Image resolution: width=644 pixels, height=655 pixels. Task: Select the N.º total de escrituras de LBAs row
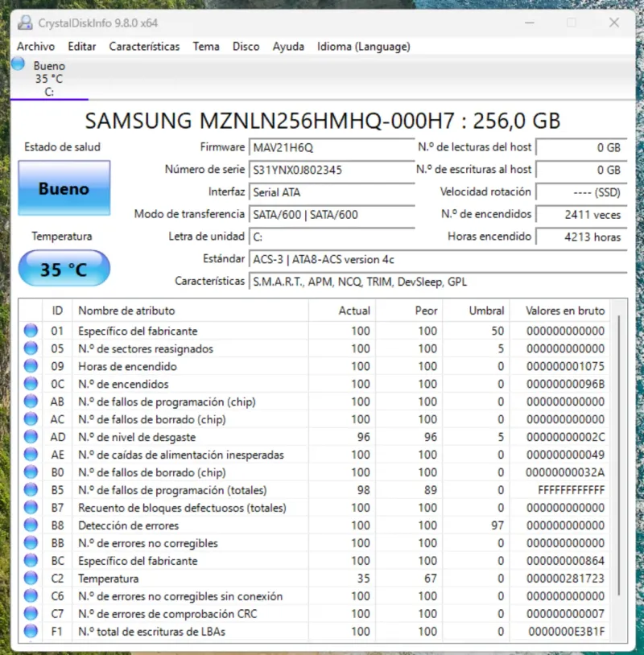[314, 631]
